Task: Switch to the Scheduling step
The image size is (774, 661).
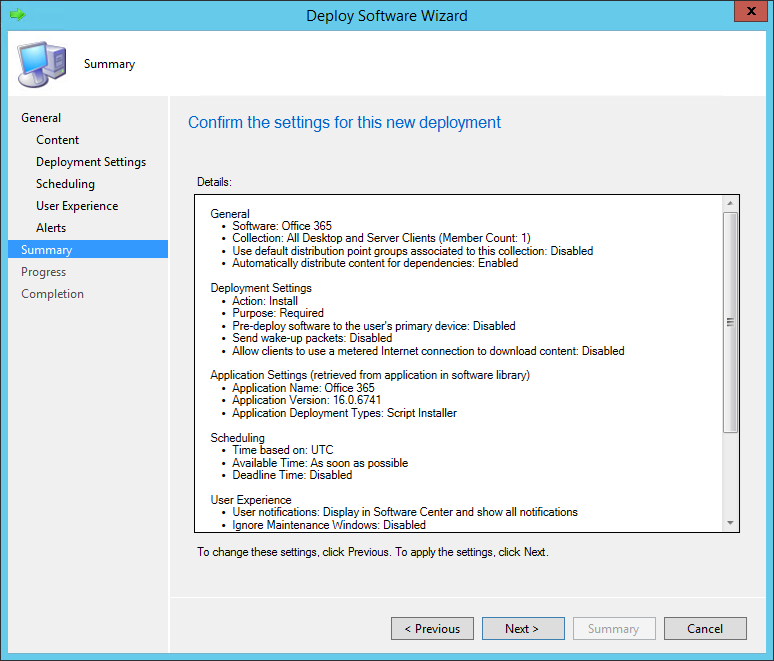Action: pyautogui.click(x=65, y=184)
